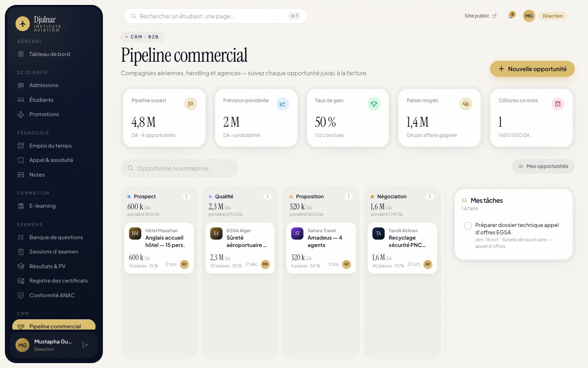The image size is (588, 368).
Task: Click Sessions d'examen clipboard icon
Action: click(21, 251)
